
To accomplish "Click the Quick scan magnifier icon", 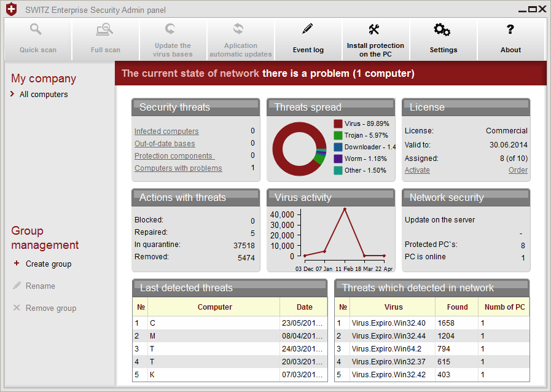I will point(37,29).
